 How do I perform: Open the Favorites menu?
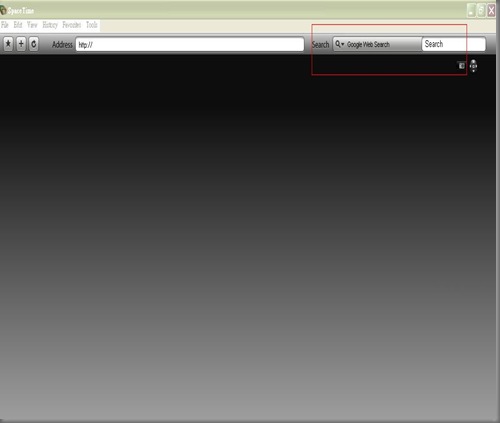point(72,25)
